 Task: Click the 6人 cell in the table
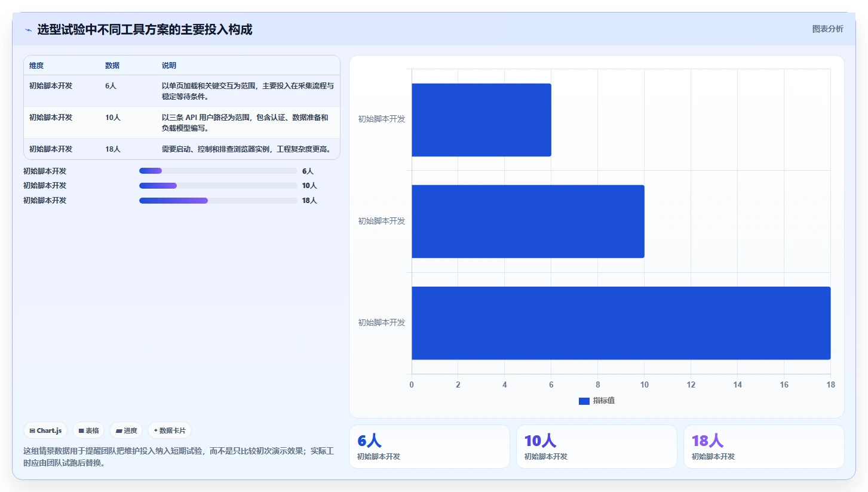[111, 86]
